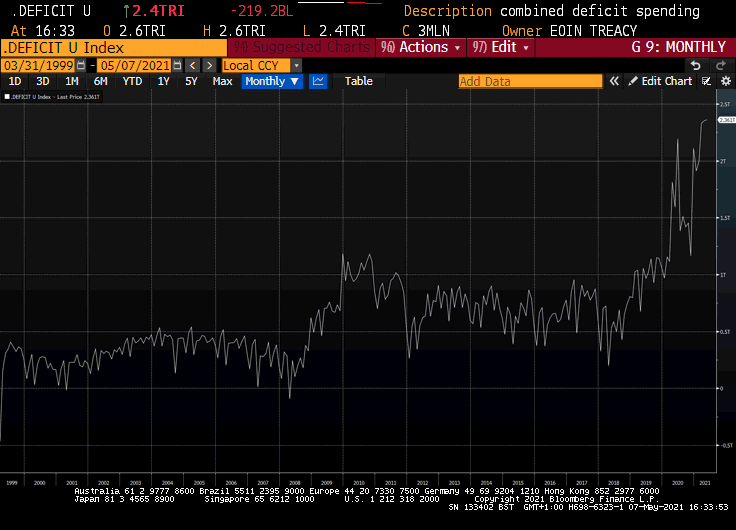
Task: Select the 5Y time range
Action: tap(191, 81)
